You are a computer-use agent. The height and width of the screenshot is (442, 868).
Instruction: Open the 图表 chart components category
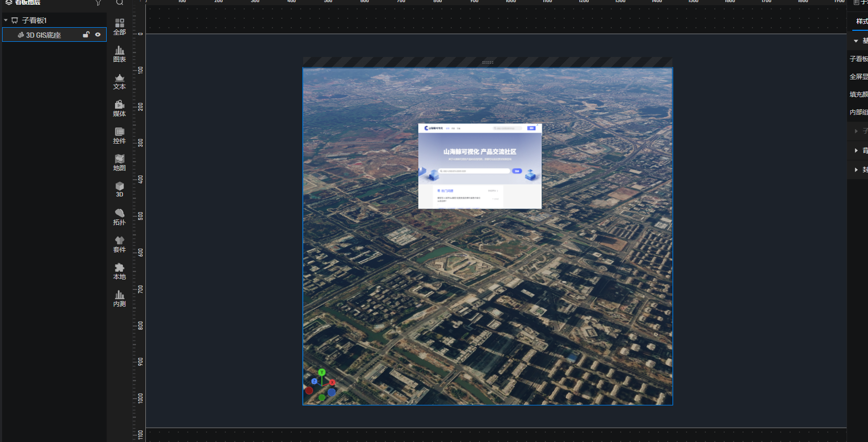click(x=120, y=54)
